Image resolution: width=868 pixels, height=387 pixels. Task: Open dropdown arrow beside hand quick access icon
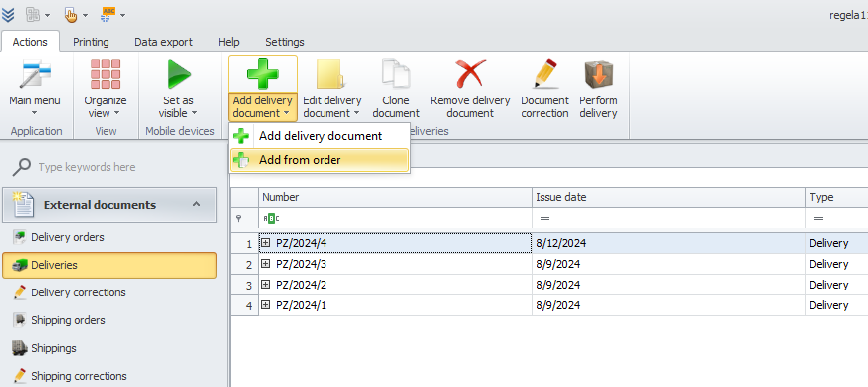click(85, 15)
